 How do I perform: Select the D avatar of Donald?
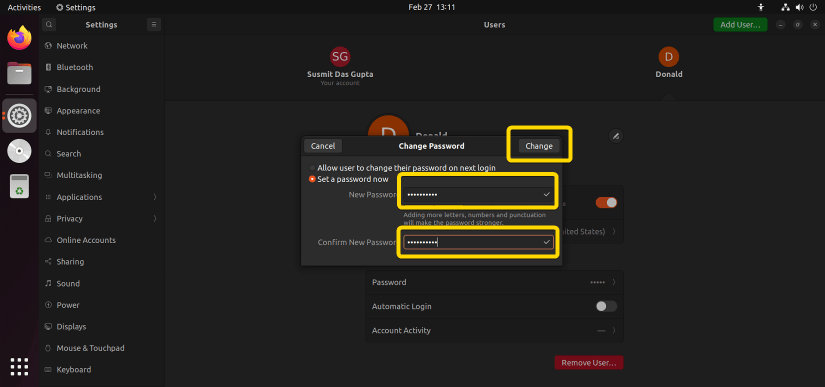point(669,57)
